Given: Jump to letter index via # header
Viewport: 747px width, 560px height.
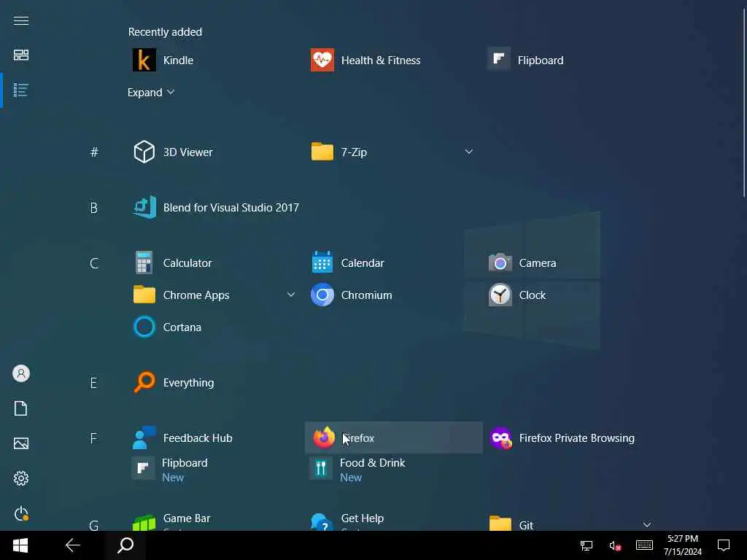Looking at the screenshot, I should click(94, 152).
